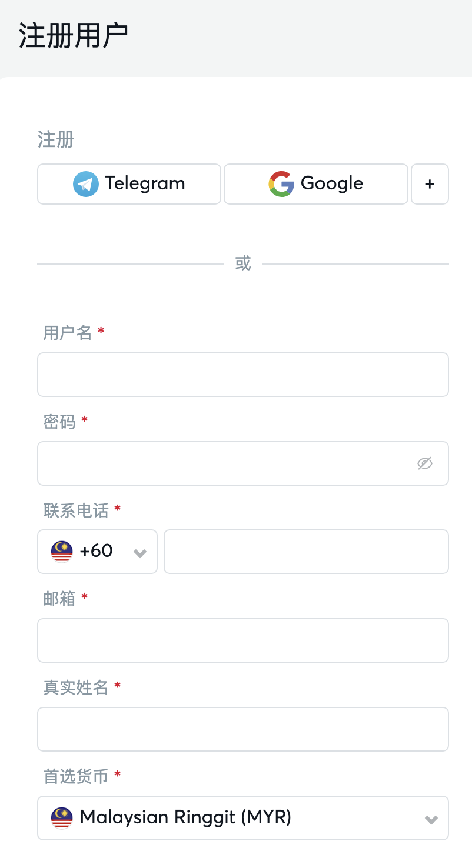
Task: Click the Telegram paper plane icon
Action: (86, 184)
